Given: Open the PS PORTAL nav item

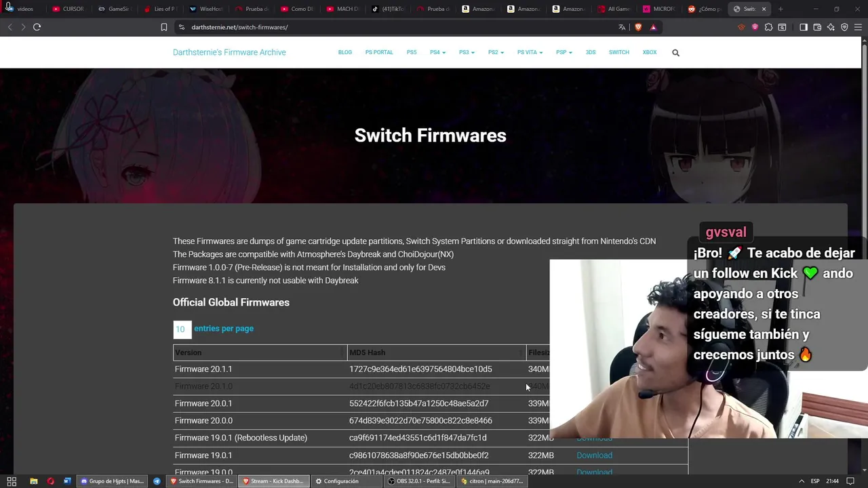Looking at the screenshot, I should (379, 52).
